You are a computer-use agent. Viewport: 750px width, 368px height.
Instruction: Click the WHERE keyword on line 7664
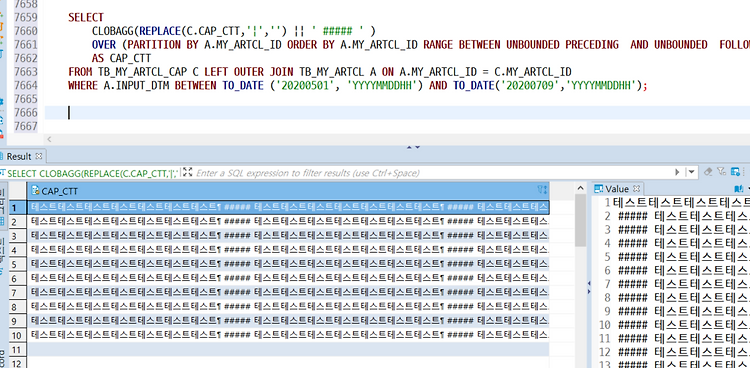click(83, 86)
